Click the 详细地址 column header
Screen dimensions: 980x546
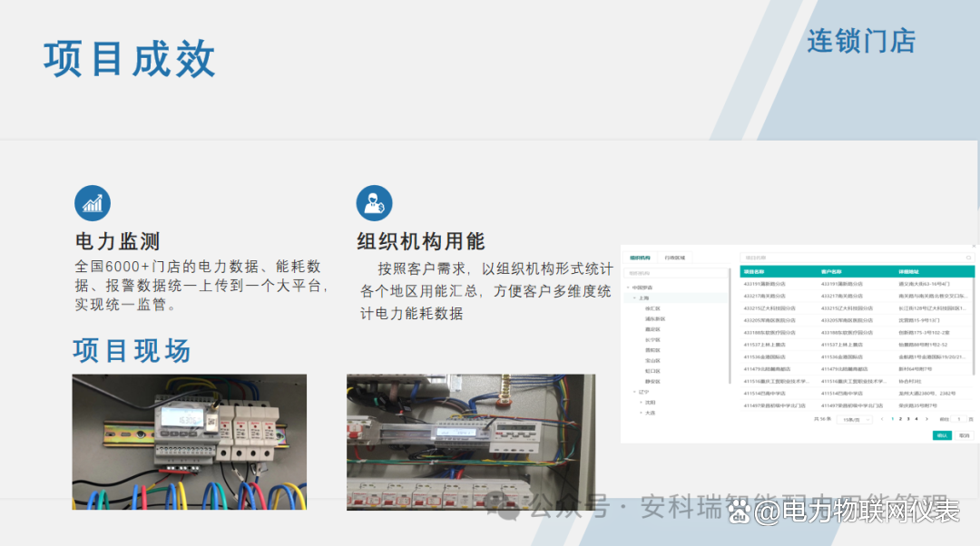click(x=908, y=272)
